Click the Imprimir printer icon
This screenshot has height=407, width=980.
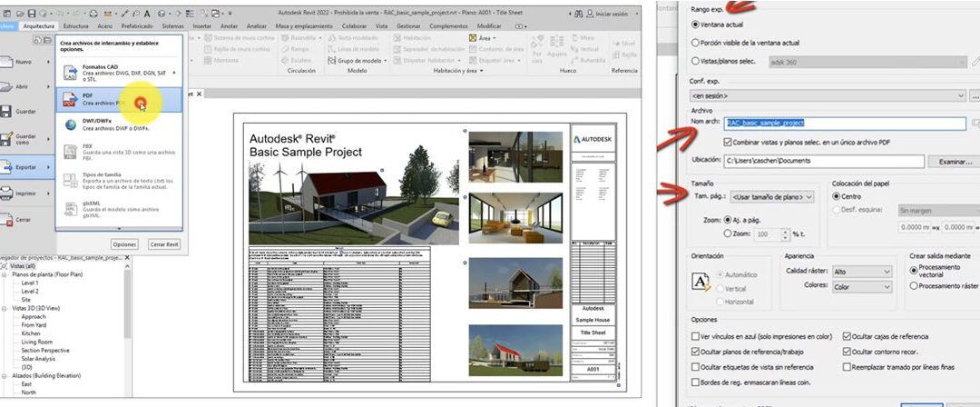coord(5,194)
